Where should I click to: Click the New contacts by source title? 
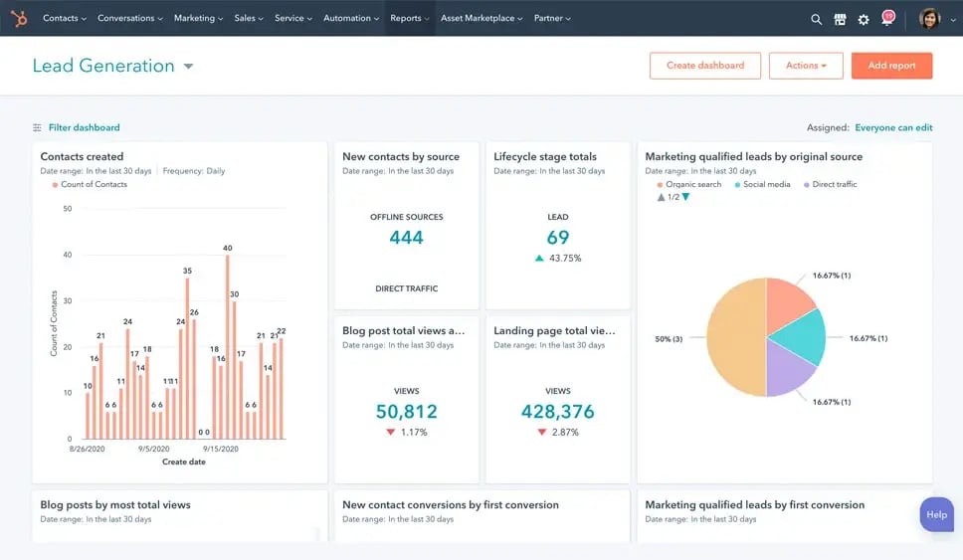point(401,156)
